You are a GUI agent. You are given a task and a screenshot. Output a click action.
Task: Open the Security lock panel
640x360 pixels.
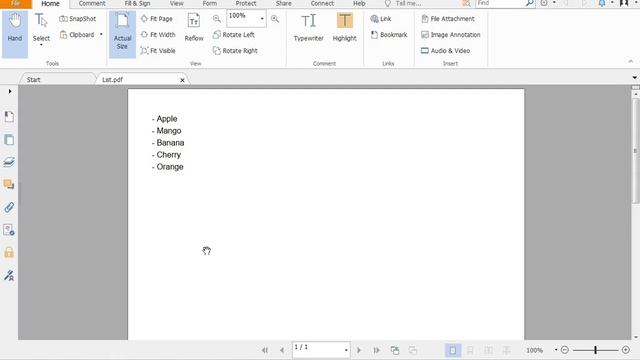(9, 252)
